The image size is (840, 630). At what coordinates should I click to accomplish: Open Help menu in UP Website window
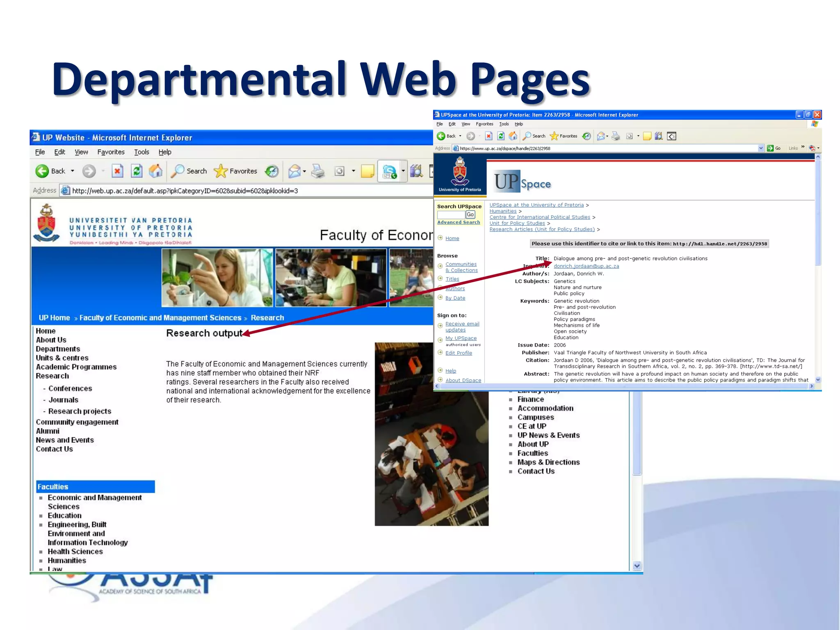[x=165, y=152]
